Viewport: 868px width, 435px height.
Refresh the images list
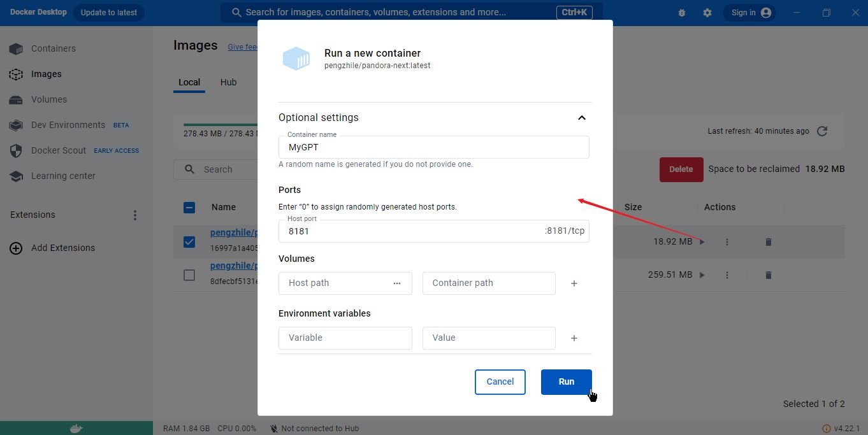[x=822, y=131]
